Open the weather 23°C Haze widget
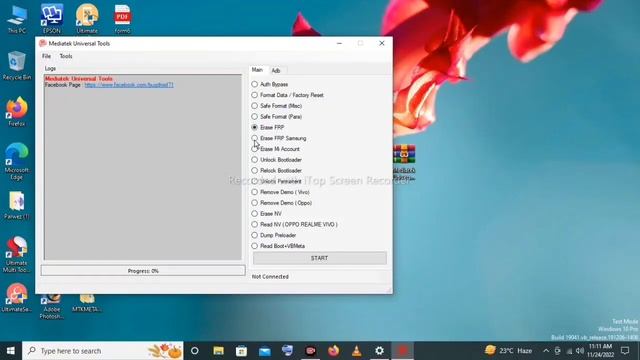This screenshot has height=360, width=640. tap(509, 351)
